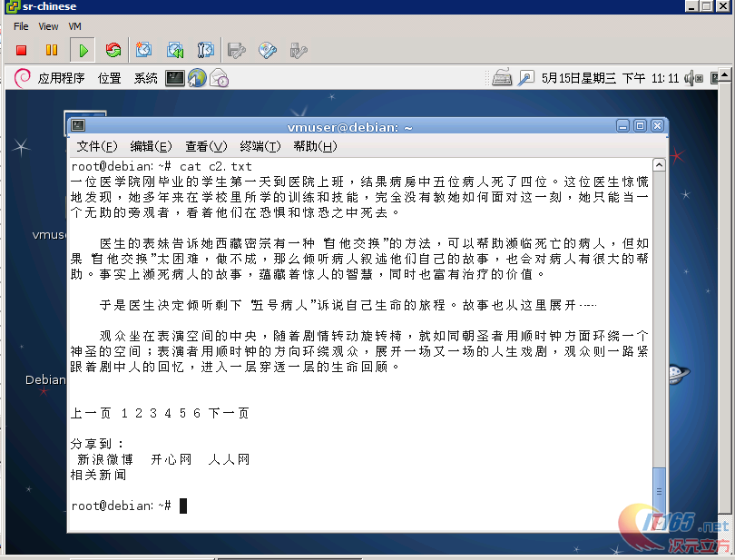Open the snapshot manager
The width and height of the screenshot is (735, 560).
[205, 50]
